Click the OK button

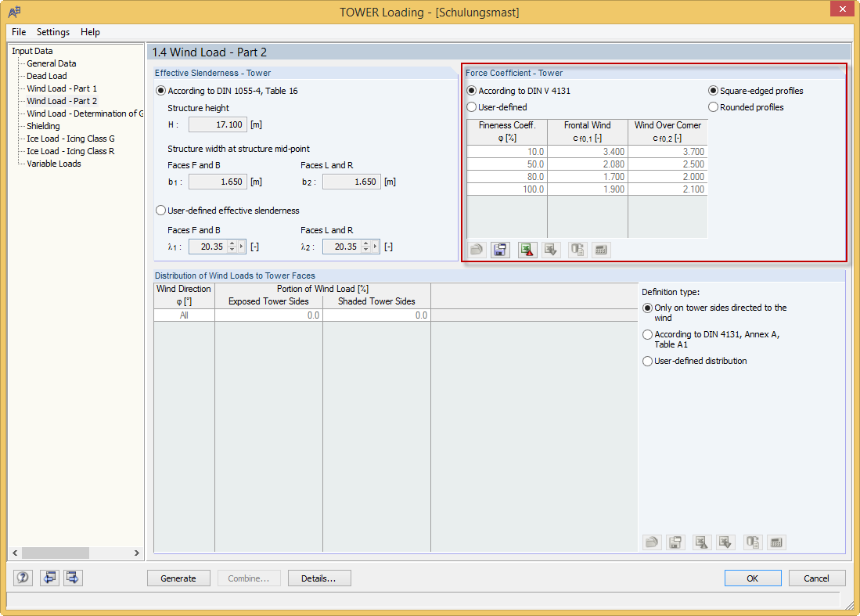753,578
